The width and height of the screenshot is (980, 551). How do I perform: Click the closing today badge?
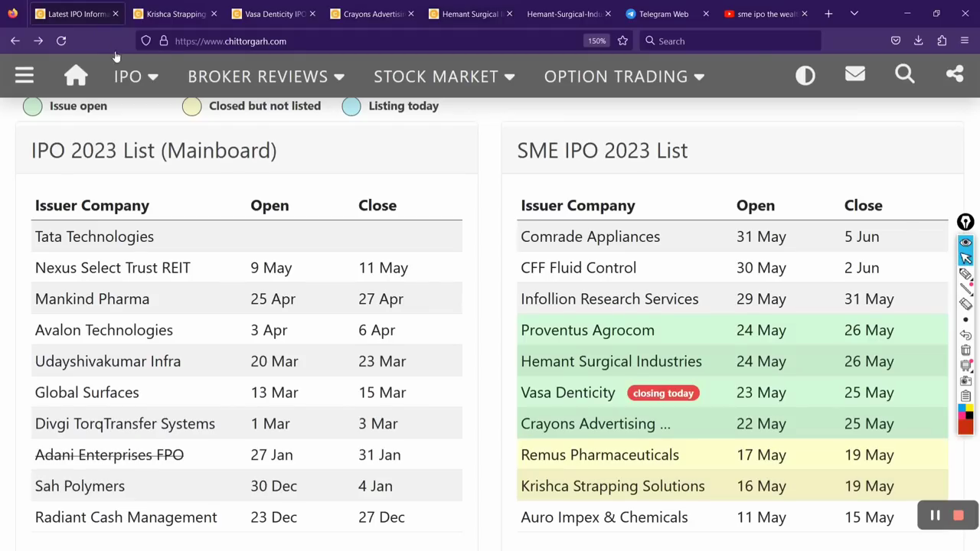[663, 393]
